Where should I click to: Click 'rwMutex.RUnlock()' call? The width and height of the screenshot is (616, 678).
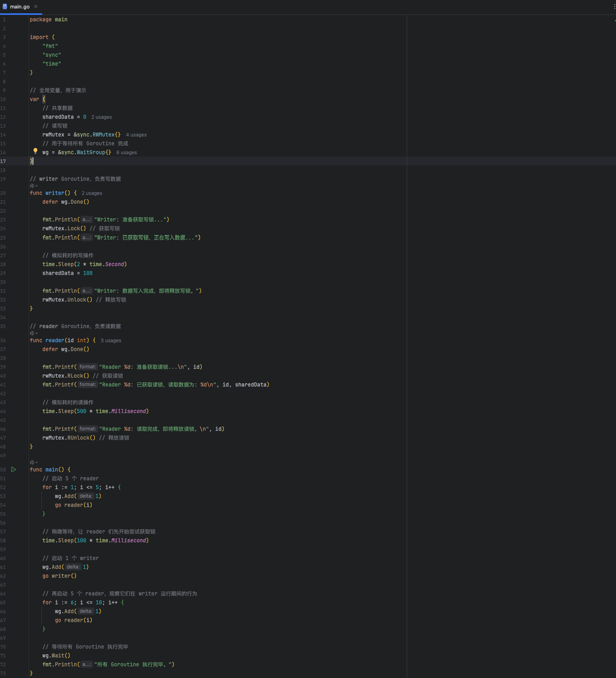69,438
